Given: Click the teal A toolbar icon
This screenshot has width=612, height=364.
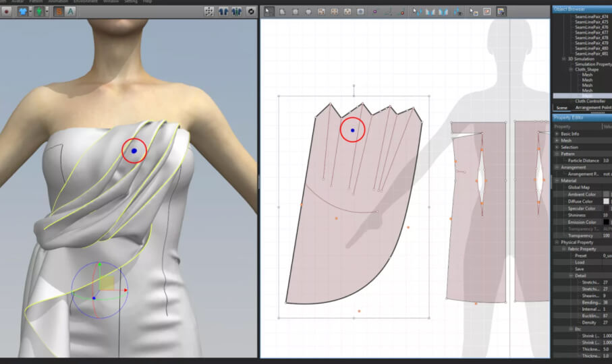Looking at the screenshot, I should coord(71,11).
